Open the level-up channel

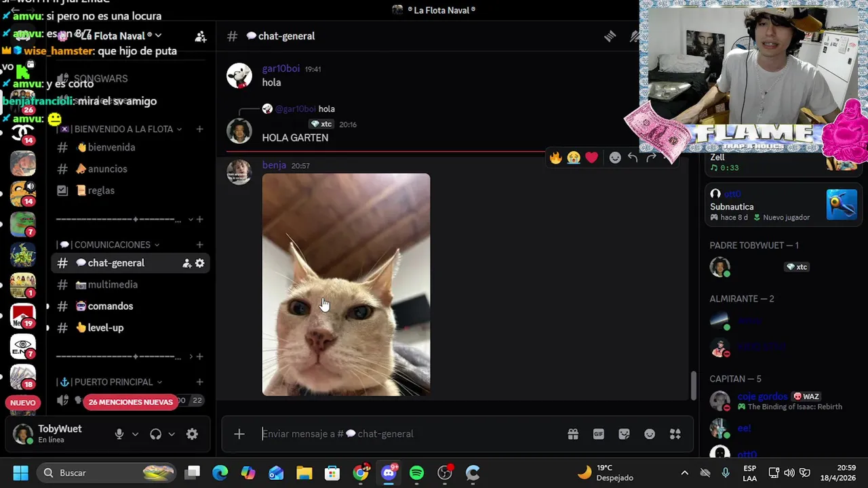click(130, 328)
